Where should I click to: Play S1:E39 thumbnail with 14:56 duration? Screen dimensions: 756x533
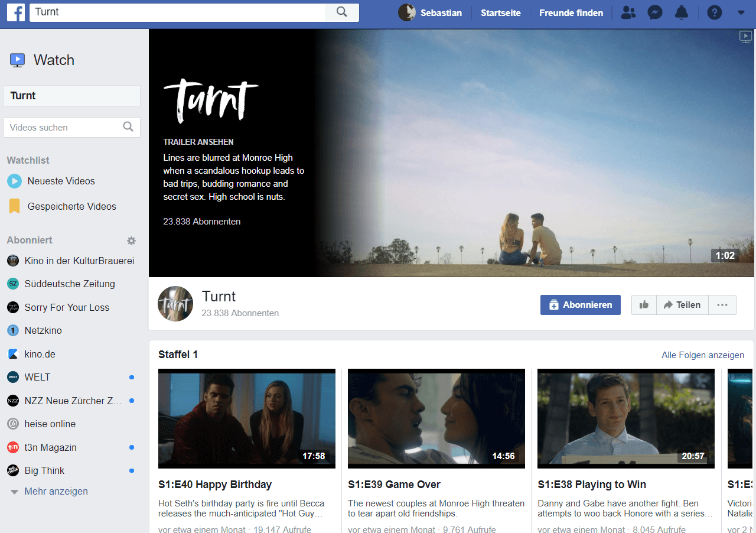point(436,418)
